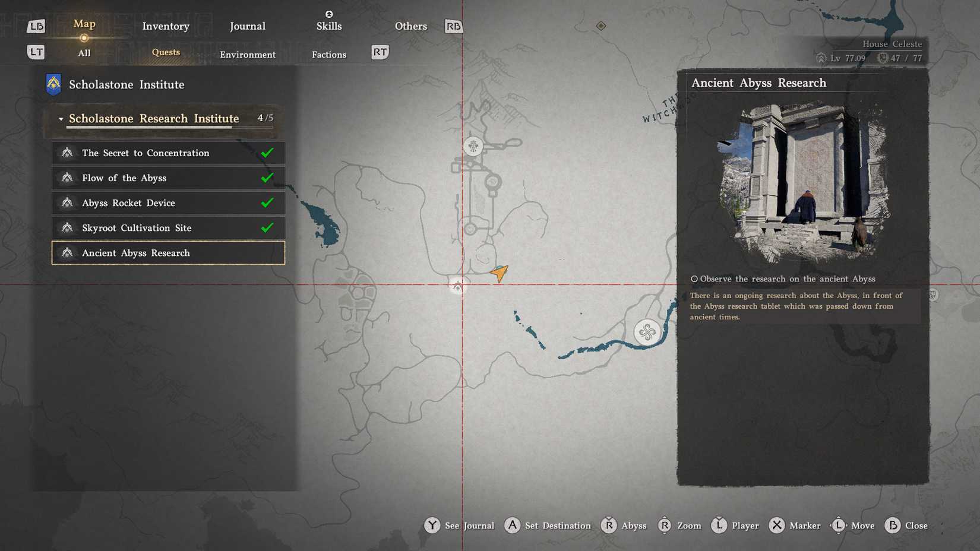Switch to the Factions filter tab
This screenshot has height=551, width=980.
coord(329,55)
